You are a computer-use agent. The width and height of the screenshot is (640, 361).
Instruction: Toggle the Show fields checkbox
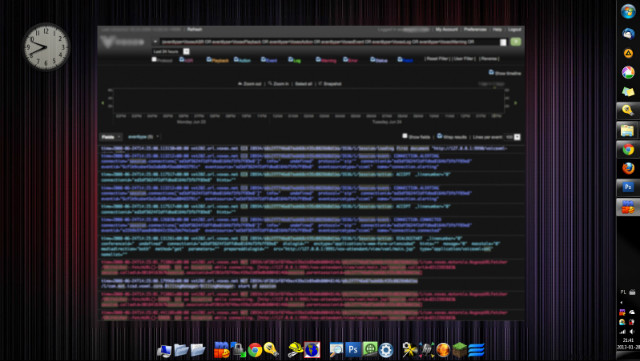405,136
